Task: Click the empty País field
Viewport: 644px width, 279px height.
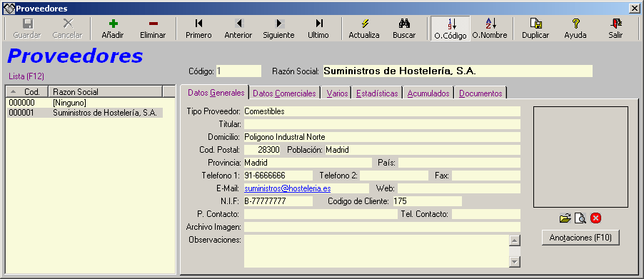Action: (459, 163)
